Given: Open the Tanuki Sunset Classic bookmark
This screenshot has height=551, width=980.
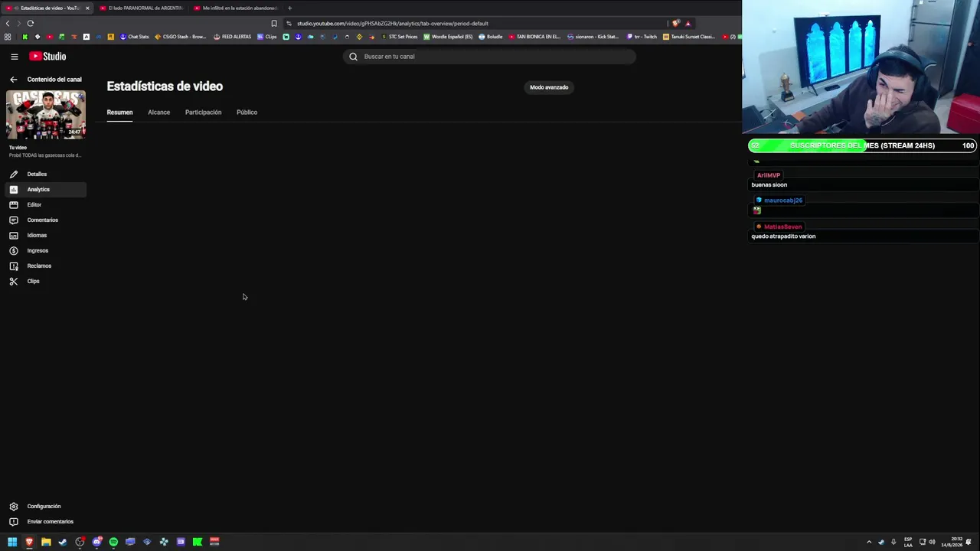Looking at the screenshot, I should pos(689,37).
